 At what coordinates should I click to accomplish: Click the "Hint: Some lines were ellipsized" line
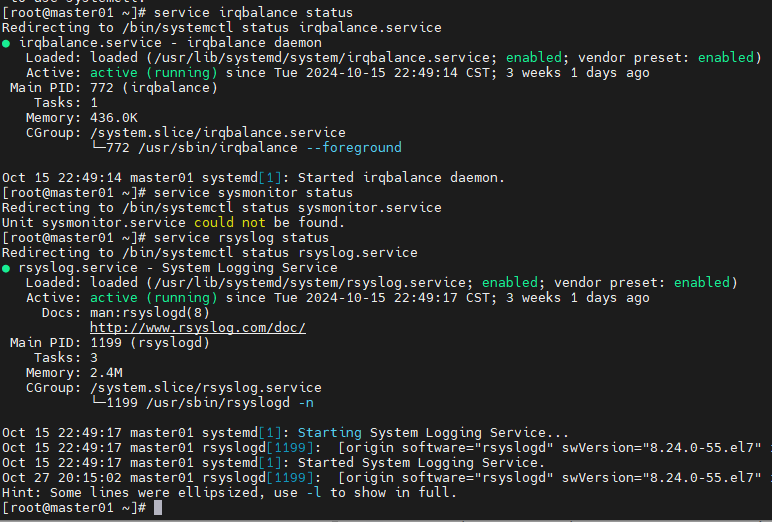(229, 493)
